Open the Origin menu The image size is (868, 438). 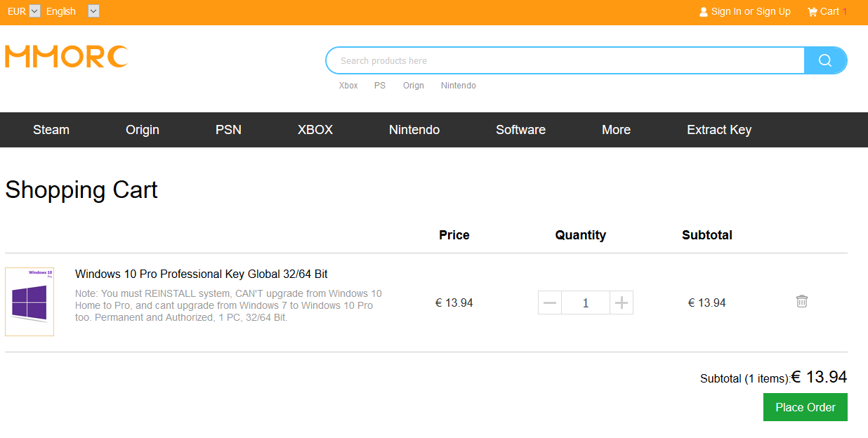(x=143, y=130)
